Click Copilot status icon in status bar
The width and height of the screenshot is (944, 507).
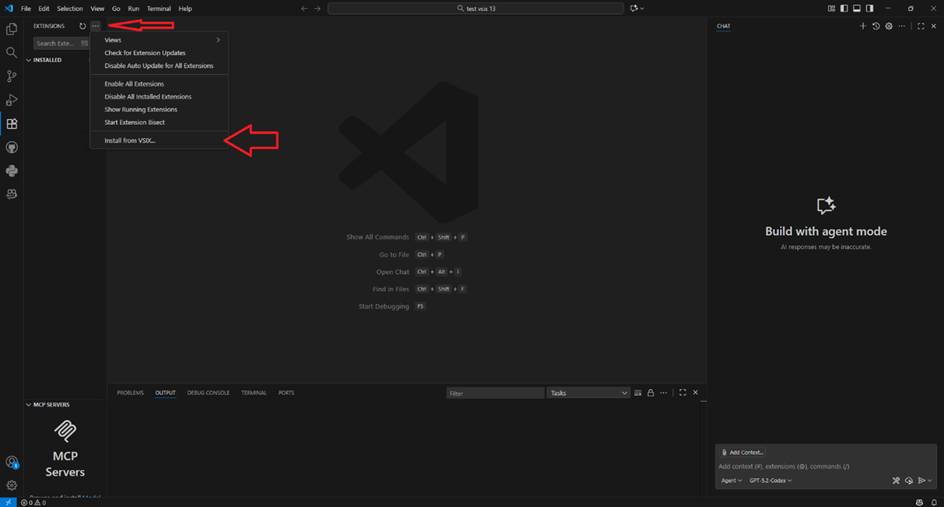[919, 502]
